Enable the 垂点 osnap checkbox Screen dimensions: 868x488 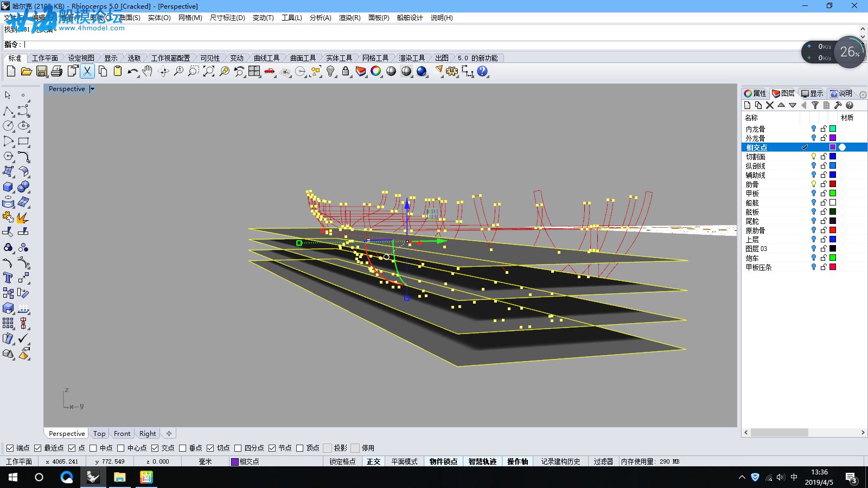(x=183, y=448)
